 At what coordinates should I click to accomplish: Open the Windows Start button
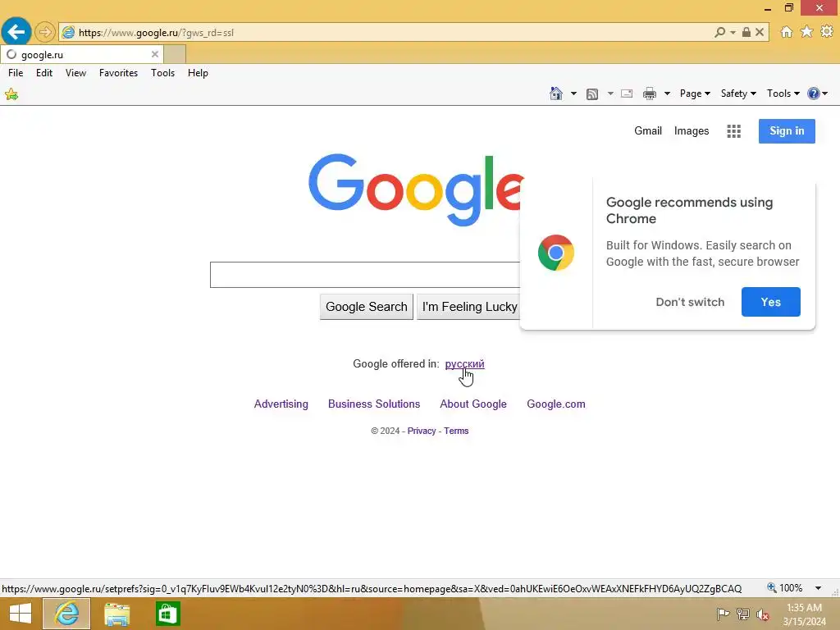21,614
